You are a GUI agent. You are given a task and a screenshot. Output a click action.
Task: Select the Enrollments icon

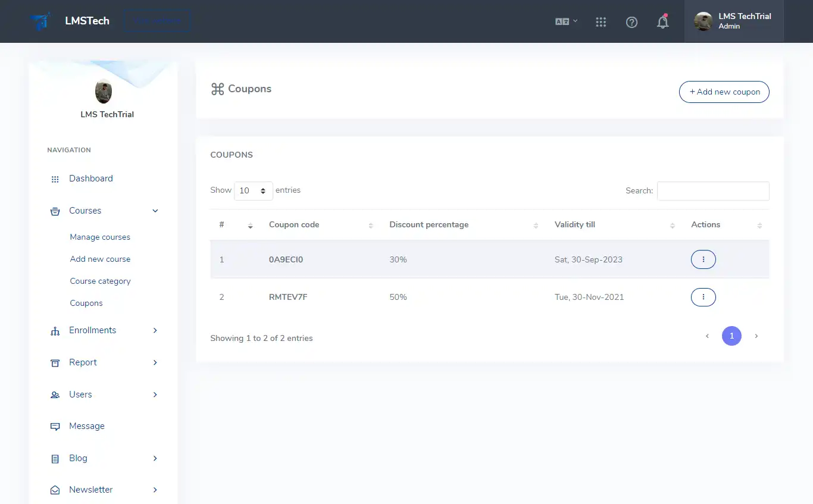pyautogui.click(x=55, y=330)
